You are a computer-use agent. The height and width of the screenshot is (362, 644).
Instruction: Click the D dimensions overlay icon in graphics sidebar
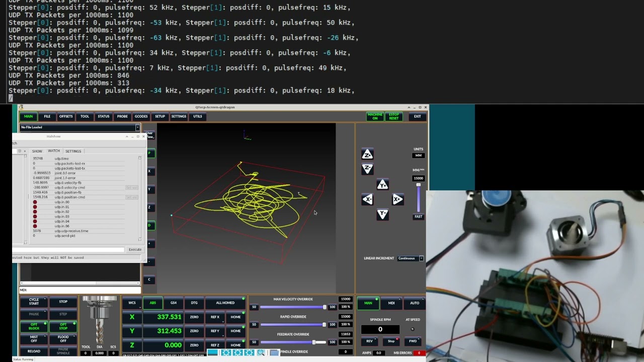149,225
